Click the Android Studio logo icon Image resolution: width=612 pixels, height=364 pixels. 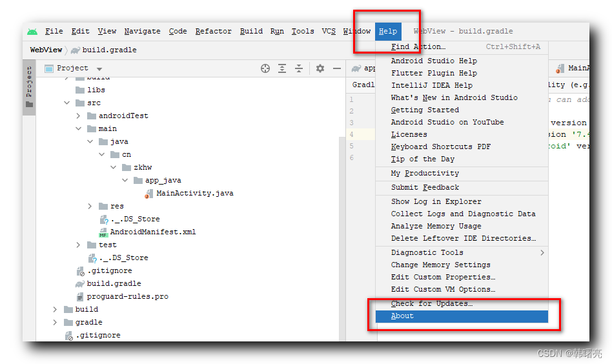pyautogui.click(x=32, y=32)
